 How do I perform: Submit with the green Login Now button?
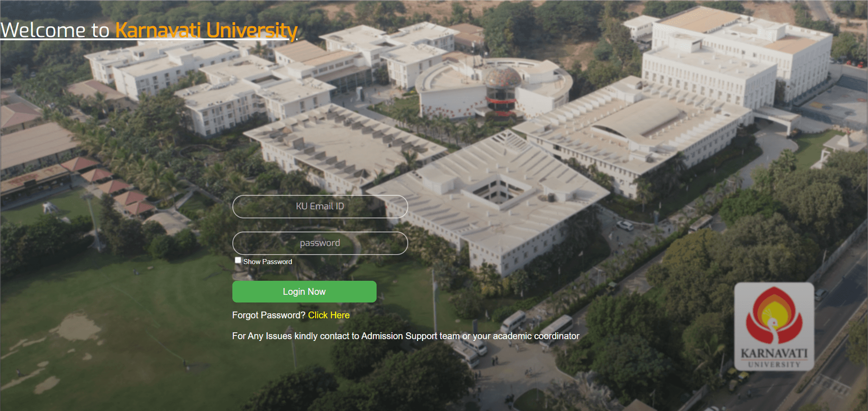click(304, 292)
